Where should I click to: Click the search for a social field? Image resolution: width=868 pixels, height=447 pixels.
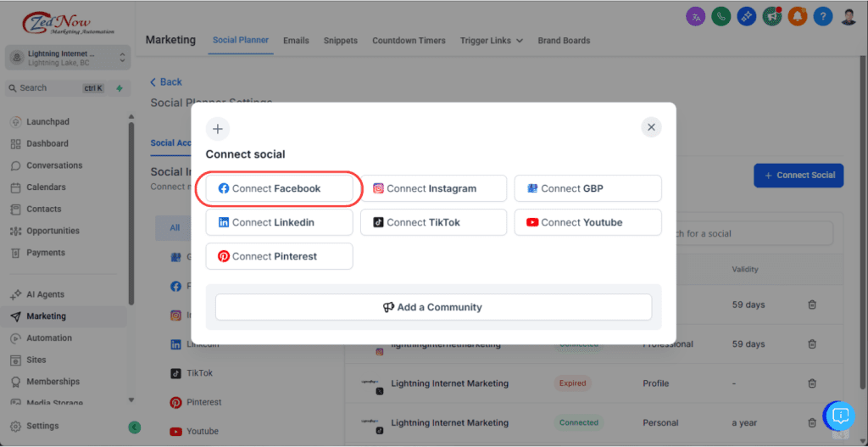pyautogui.click(x=748, y=233)
